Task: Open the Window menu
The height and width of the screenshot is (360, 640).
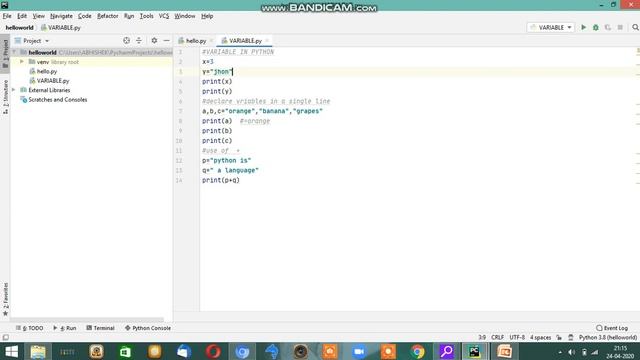Action: point(184,16)
